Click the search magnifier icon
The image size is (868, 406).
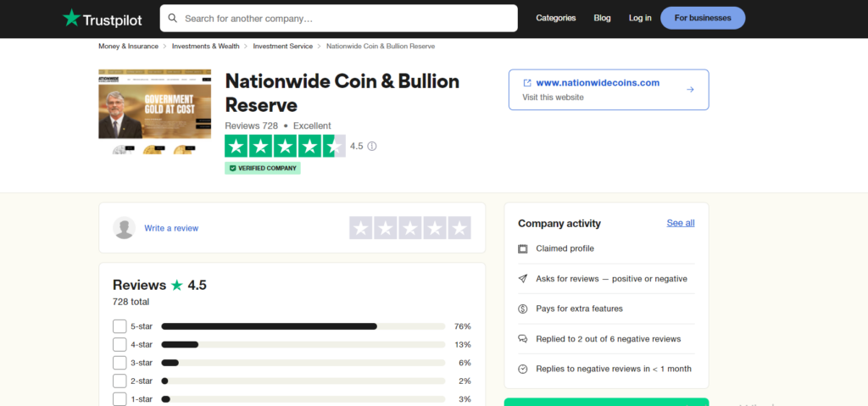pos(173,19)
